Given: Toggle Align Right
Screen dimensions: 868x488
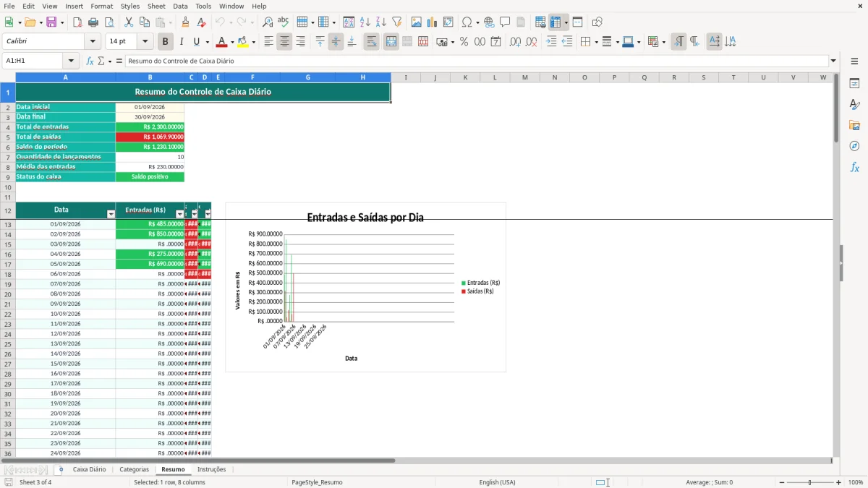Looking at the screenshot, I should (x=300, y=42).
